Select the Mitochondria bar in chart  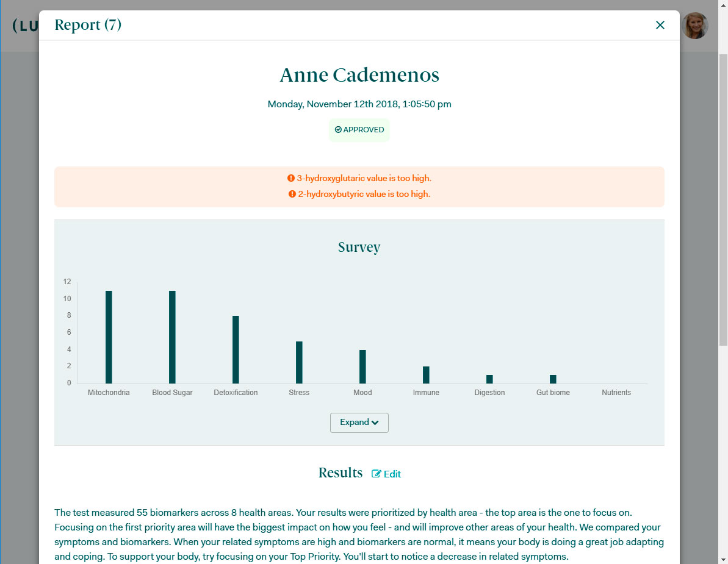109,337
